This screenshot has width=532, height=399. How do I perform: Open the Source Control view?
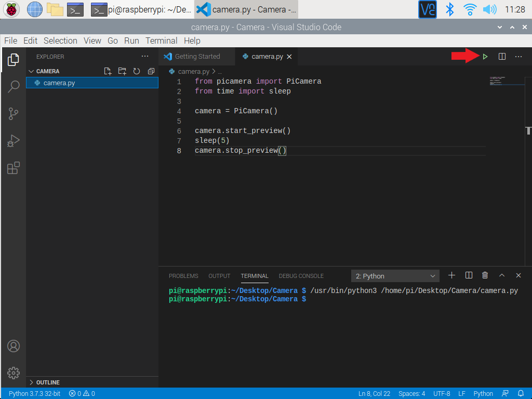[x=14, y=114]
